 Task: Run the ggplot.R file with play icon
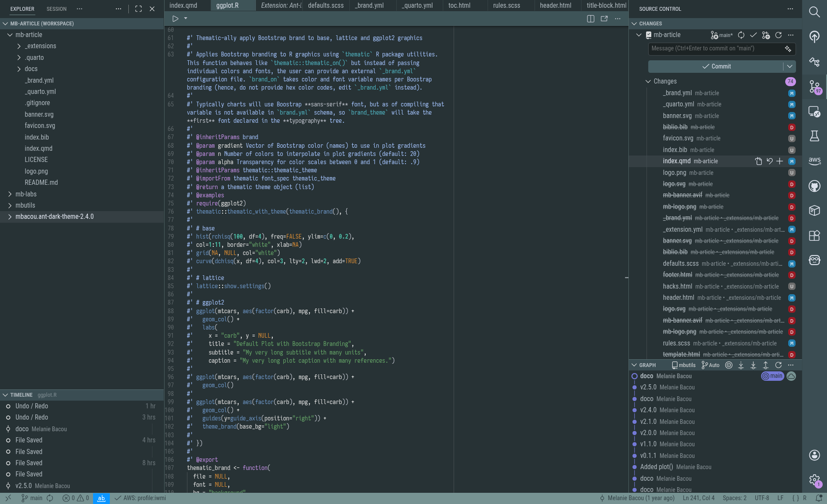(x=175, y=19)
